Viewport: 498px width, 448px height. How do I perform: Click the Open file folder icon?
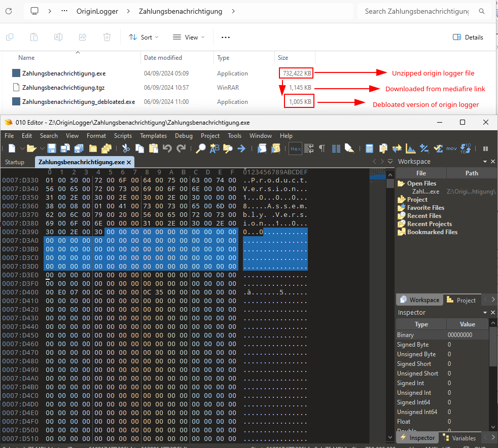(x=31, y=148)
